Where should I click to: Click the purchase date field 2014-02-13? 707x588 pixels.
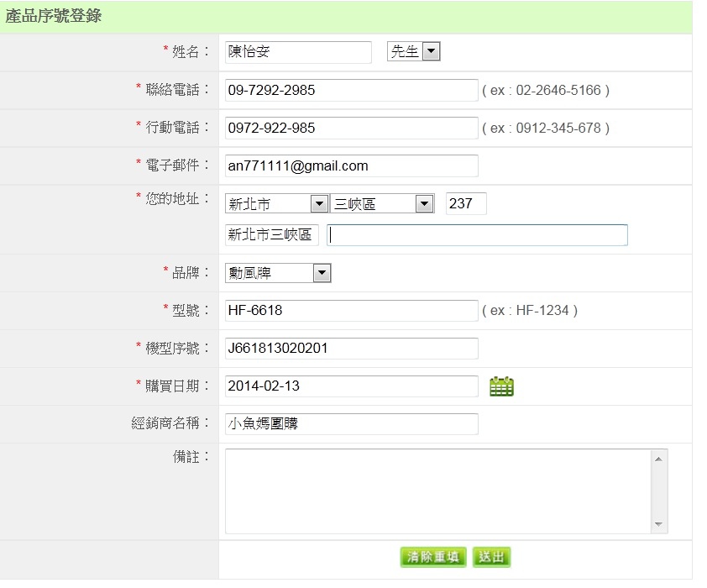351,386
